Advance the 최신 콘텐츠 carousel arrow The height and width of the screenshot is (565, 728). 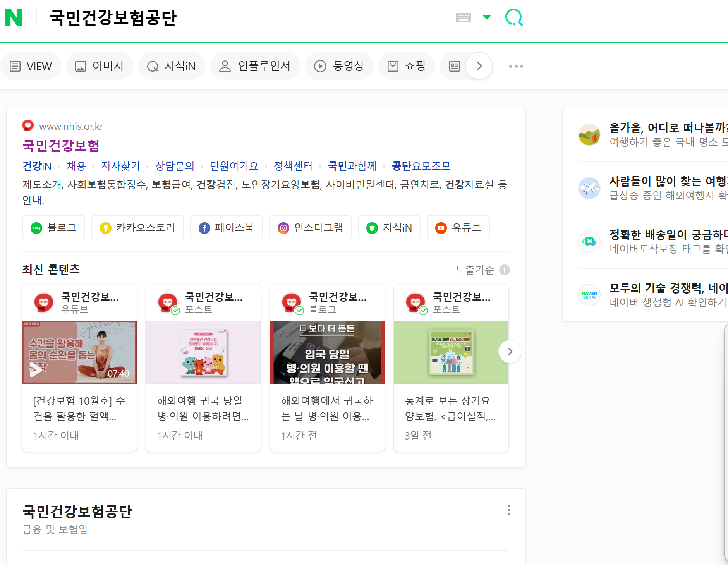pyautogui.click(x=510, y=352)
